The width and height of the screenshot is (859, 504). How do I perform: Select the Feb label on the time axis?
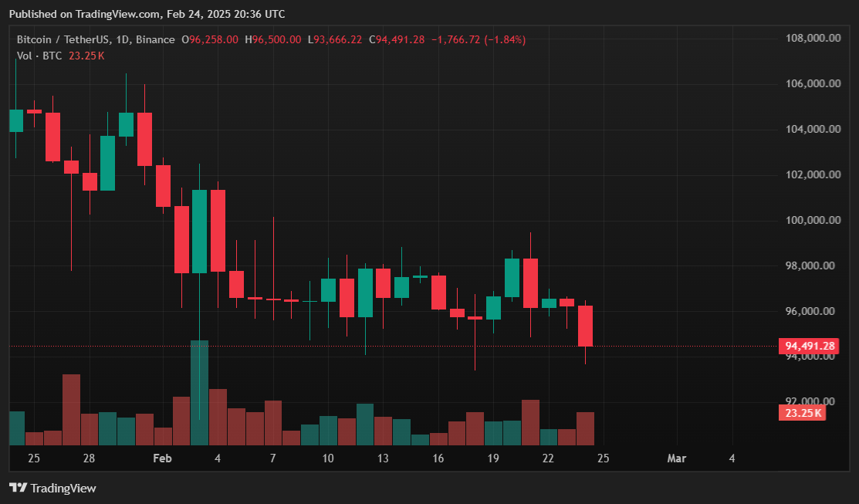[x=162, y=458]
